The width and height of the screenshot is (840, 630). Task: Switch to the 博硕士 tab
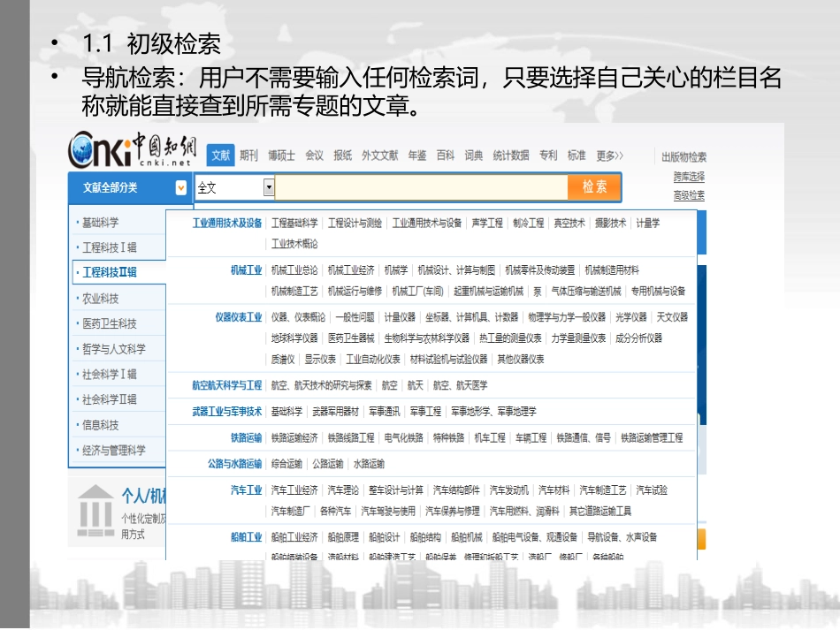pyautogui.click(x=282, y=156)
